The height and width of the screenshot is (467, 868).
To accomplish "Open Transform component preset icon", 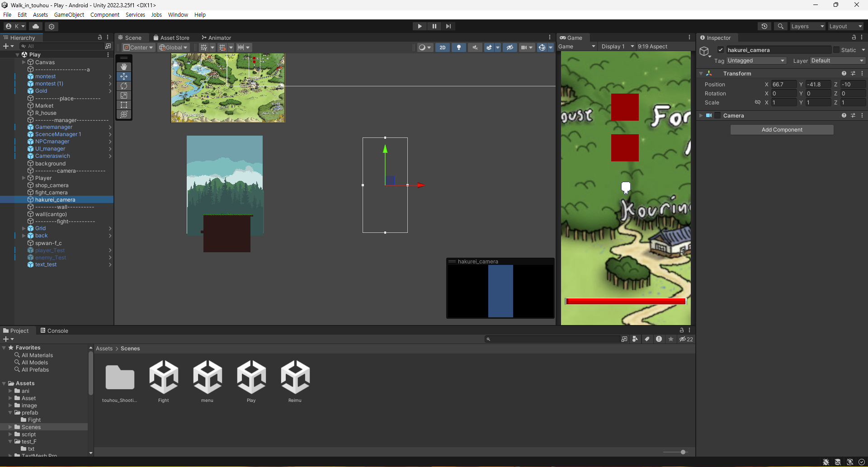I will pos(853,73).
